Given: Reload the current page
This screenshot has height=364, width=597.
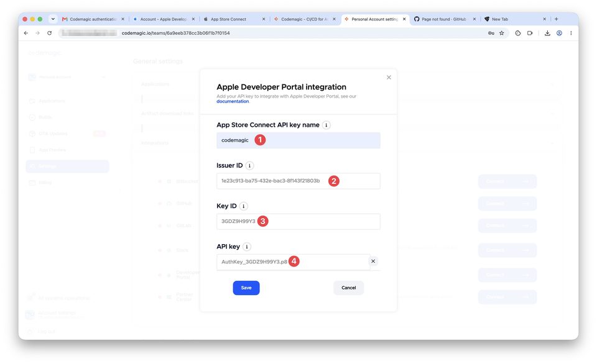Looking at the screenshot, I should tap(50, 33).
